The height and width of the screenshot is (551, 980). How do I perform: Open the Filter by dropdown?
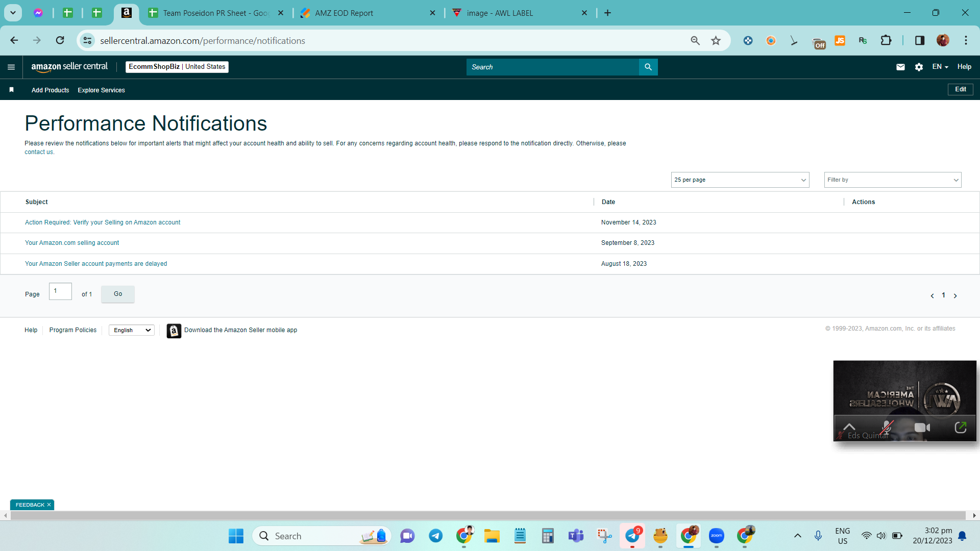pos(893,180)
